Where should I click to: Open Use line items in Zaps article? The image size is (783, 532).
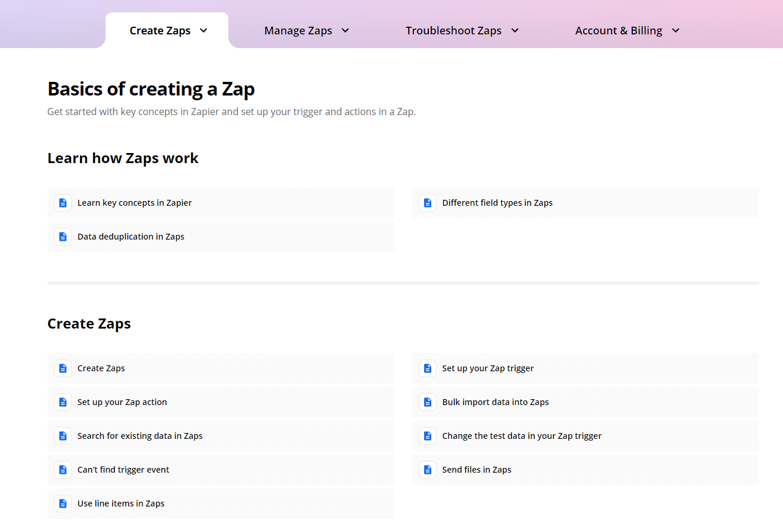pos(221,504)
